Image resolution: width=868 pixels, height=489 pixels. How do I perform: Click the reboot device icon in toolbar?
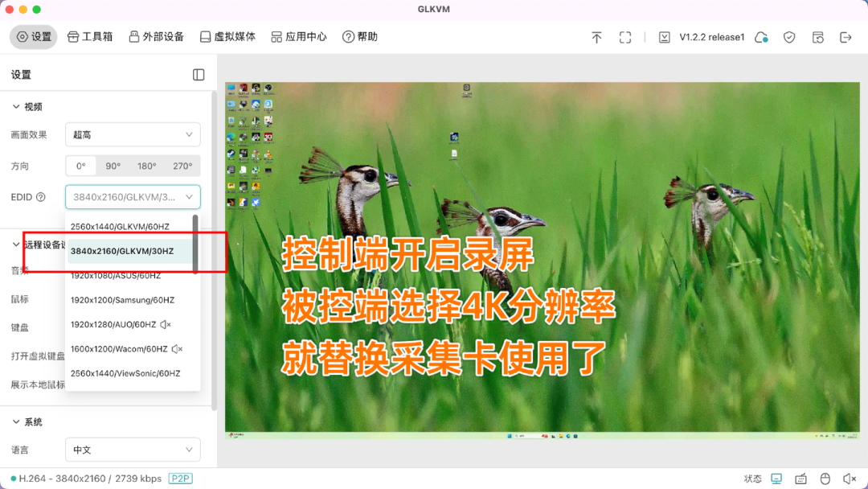tap(817, 38)
